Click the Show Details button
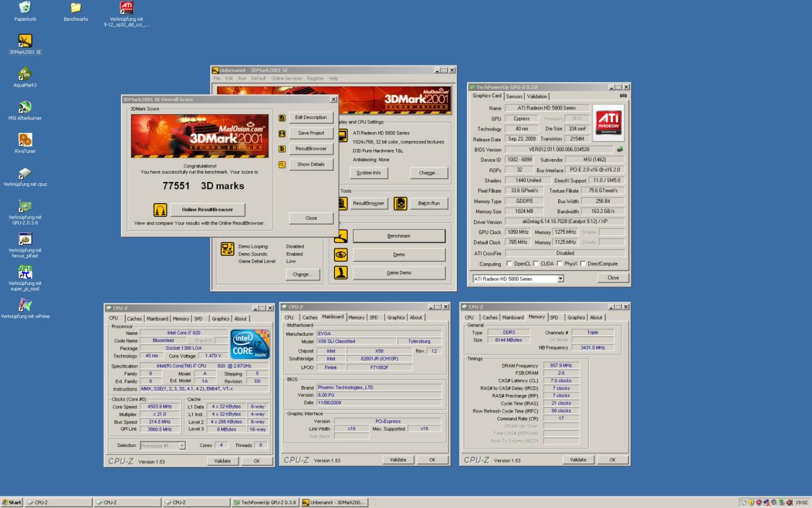This screenshot has width=812, height=508. (311, 165)
